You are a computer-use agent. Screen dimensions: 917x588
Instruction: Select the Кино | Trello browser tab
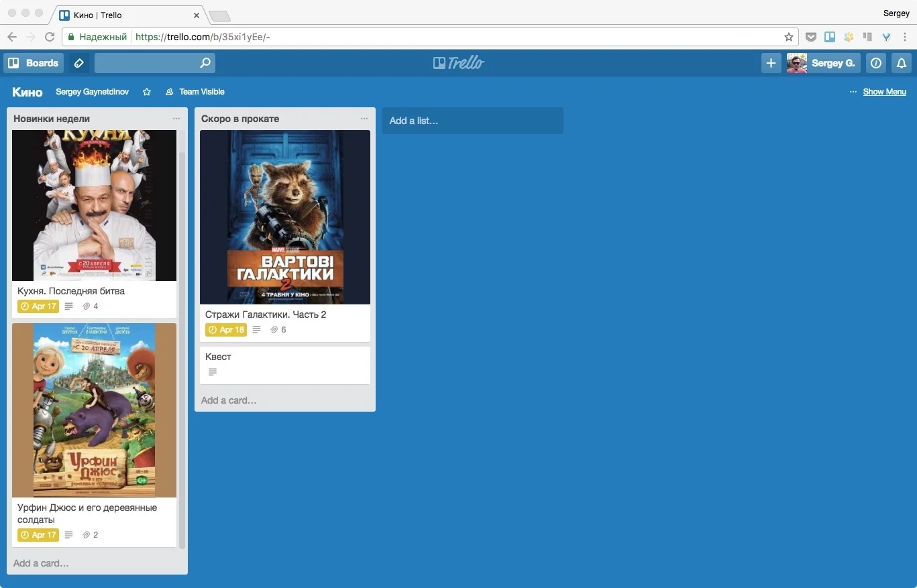pos(129,14)
